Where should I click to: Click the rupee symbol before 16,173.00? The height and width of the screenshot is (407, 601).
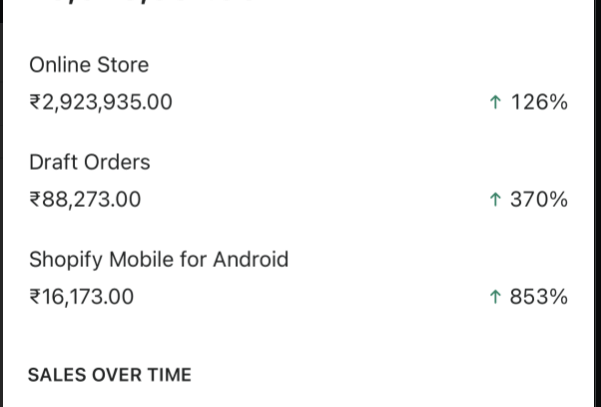click(x=35, y=297)
